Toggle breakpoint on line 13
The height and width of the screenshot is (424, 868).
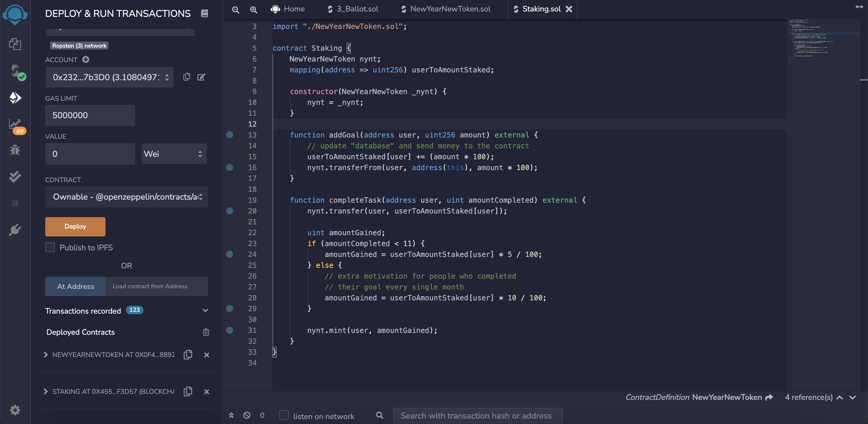pos(229,135)
